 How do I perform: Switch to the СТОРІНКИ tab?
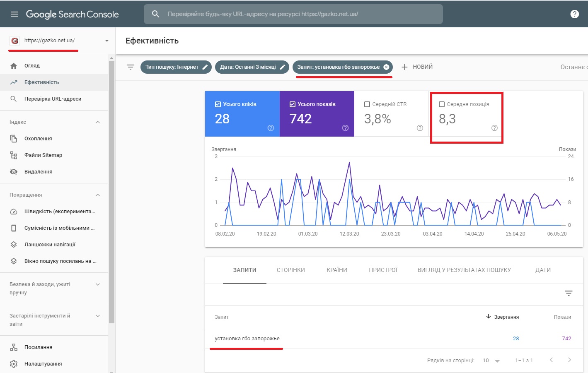291,270
